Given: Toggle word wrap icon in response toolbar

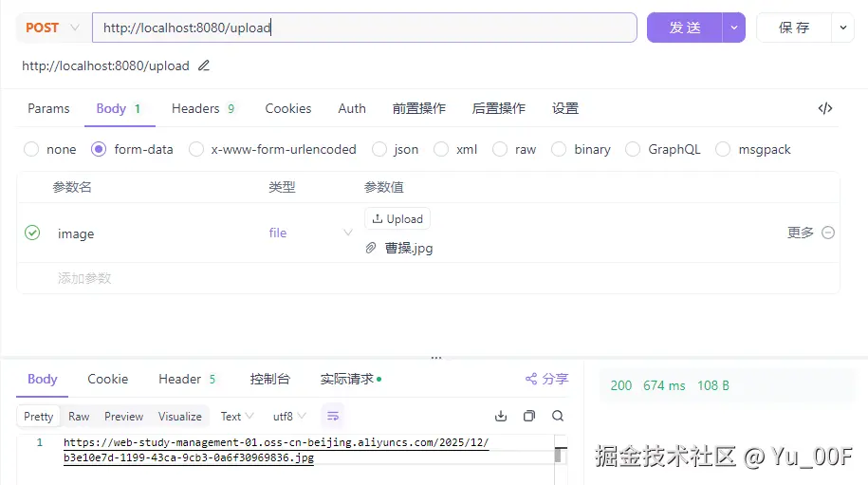Looking at the screenshot, I should point(333,417).
